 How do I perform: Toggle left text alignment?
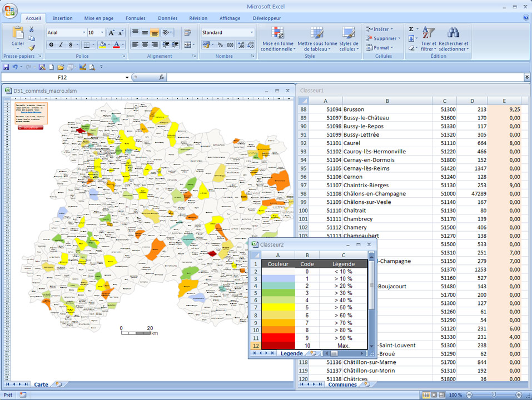tap(135, 44)
